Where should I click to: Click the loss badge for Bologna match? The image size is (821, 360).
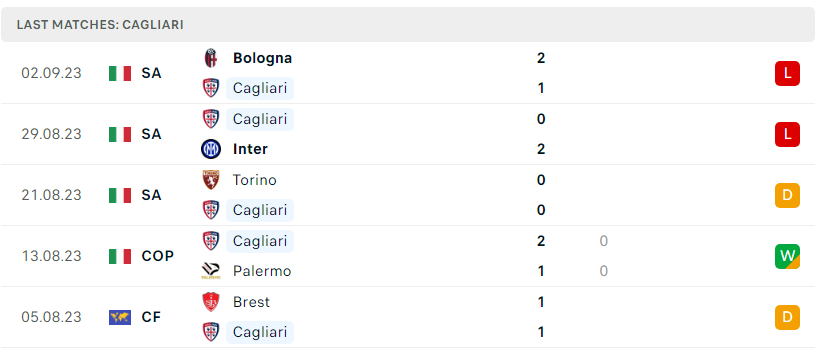point(787,73)
